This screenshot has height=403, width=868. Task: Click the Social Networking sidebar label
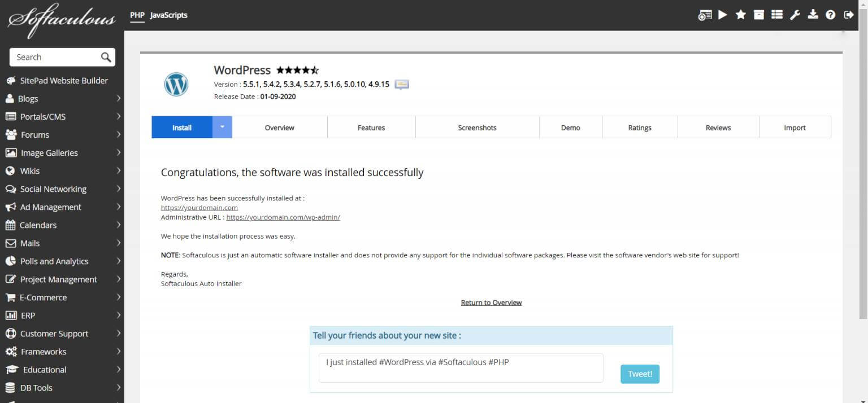tap(53, 189)
